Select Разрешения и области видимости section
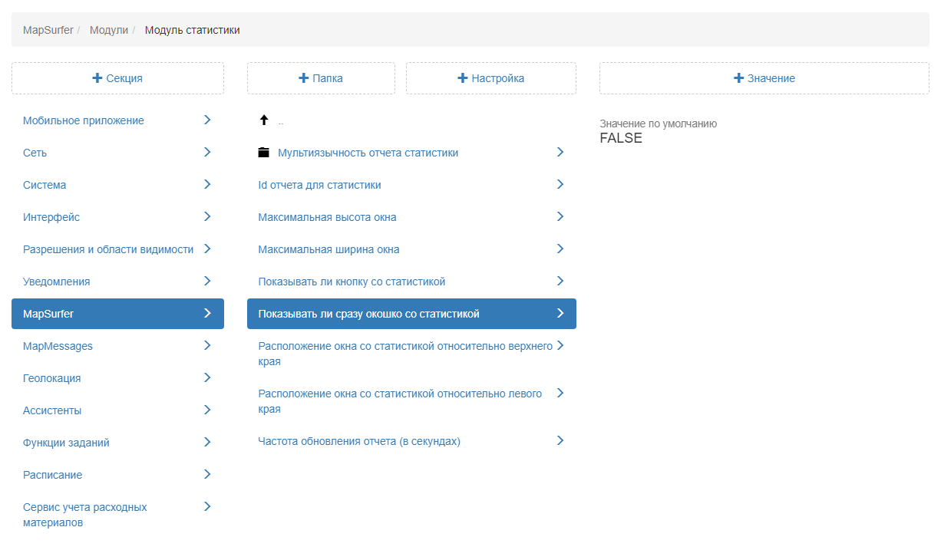Image resolution: width=941 pixels, height=560 pixels. click(x=117, y=249)
